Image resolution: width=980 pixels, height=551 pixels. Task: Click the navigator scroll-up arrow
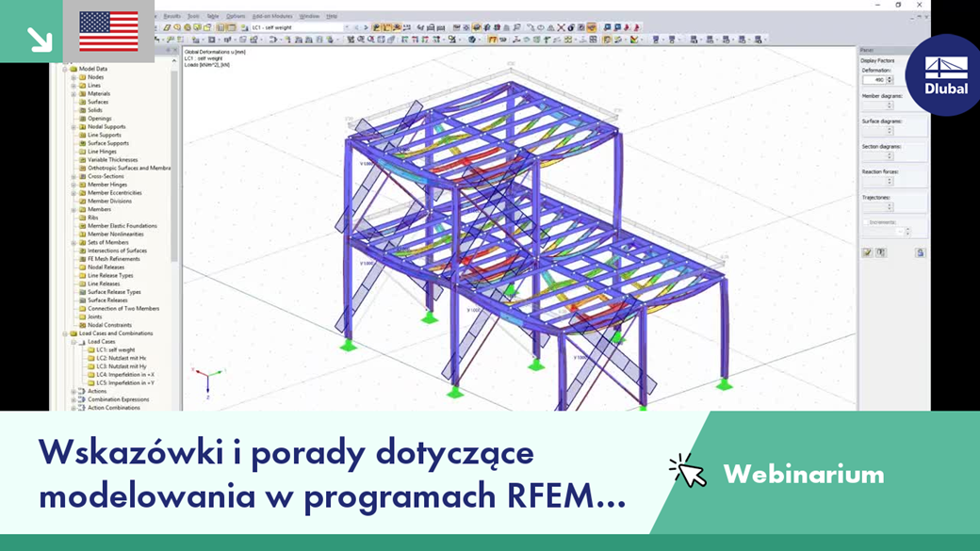pyautogui.click(x=174, y=60)
